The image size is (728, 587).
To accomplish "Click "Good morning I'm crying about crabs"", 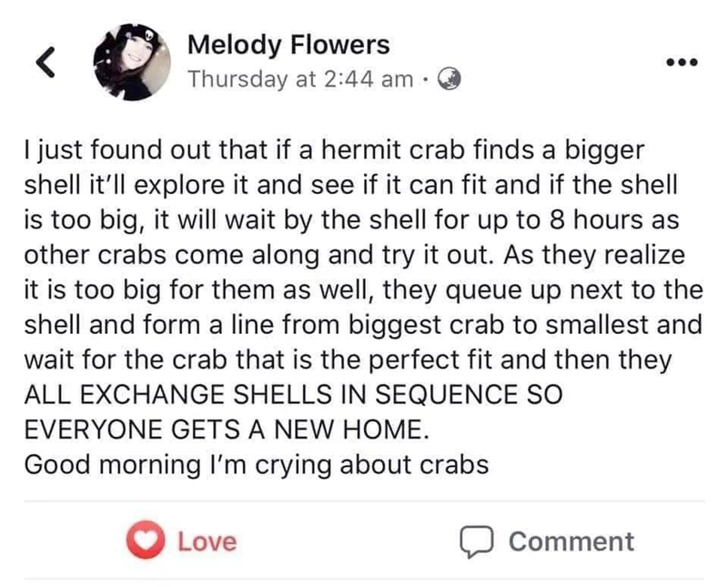I will tap(257, 464).
